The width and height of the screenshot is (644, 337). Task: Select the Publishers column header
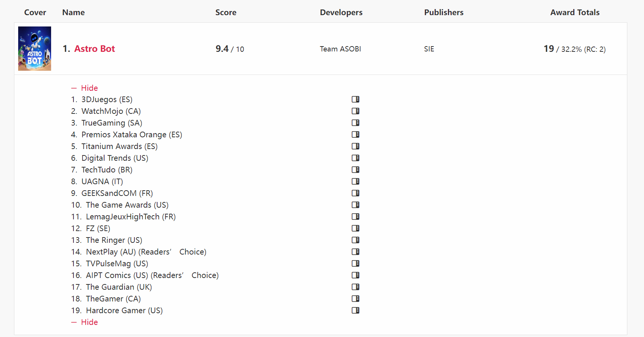pos(443,12)
